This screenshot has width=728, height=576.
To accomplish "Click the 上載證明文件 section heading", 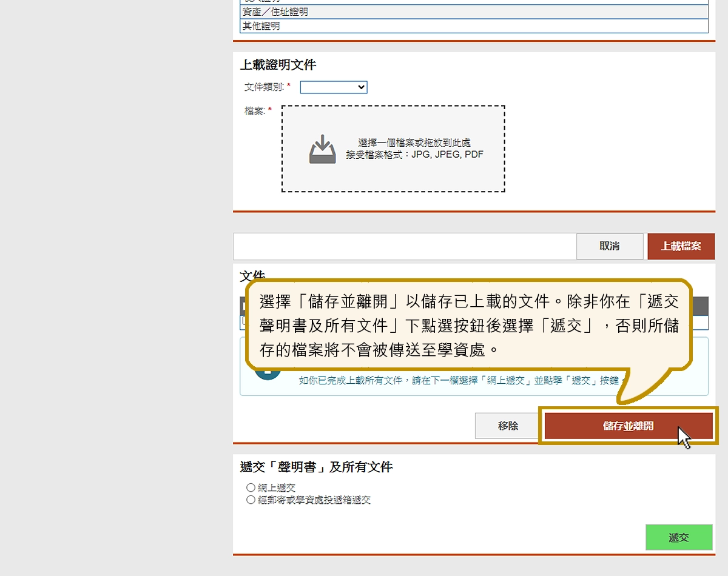I will click(278, 65).
